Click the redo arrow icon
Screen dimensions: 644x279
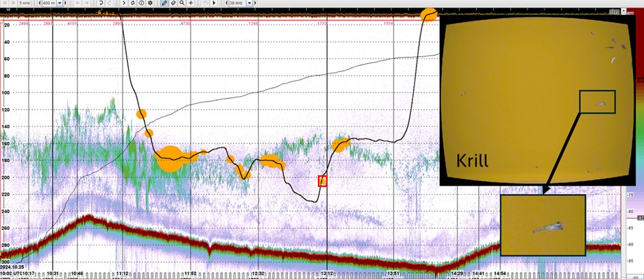[110, 3]
